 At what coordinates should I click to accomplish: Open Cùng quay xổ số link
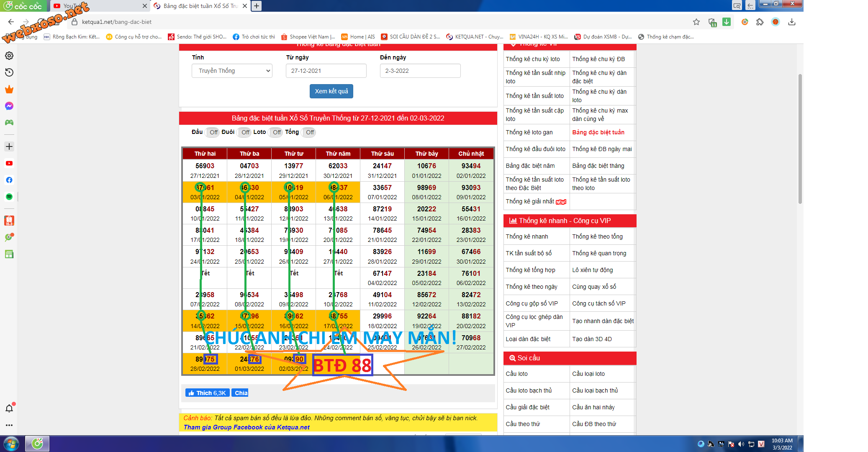pos(594,287)
